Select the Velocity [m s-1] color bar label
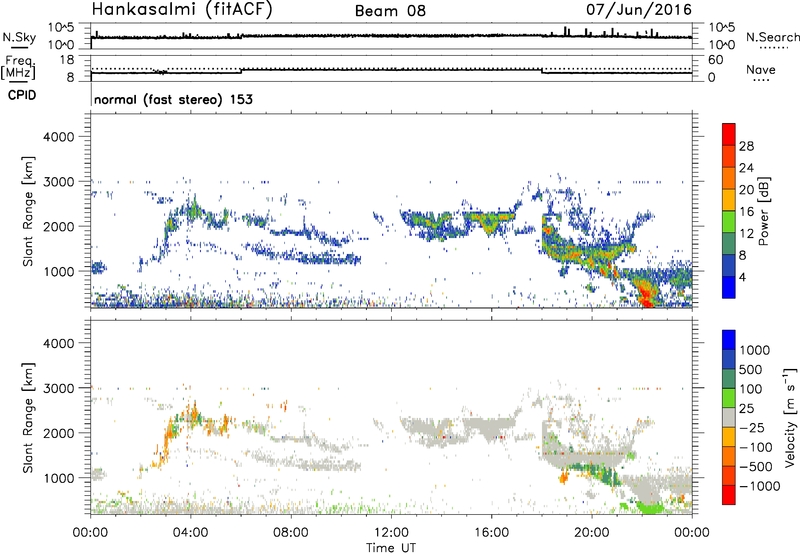Viewport: 800px width, 554px height. point(790,417)
